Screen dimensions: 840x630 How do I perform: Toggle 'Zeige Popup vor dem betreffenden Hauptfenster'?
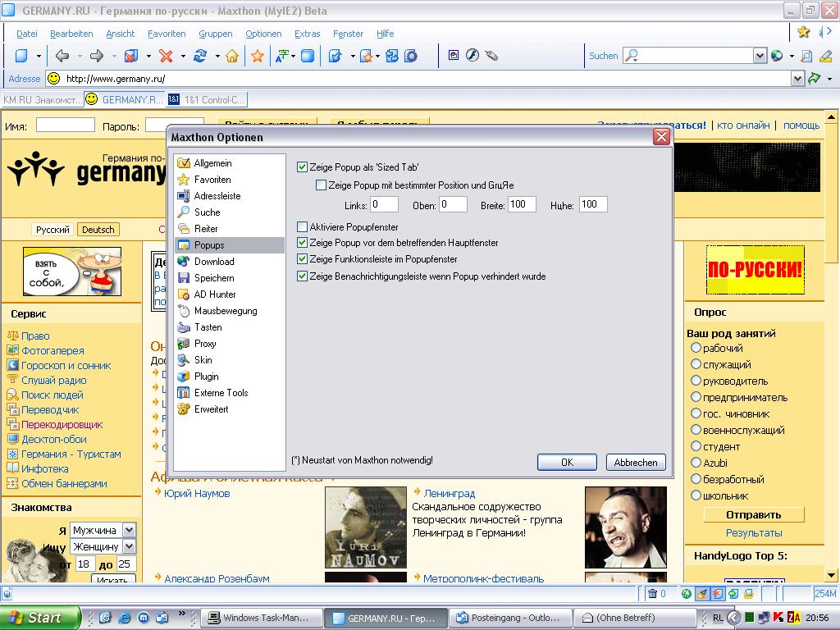tap(302, 243)
